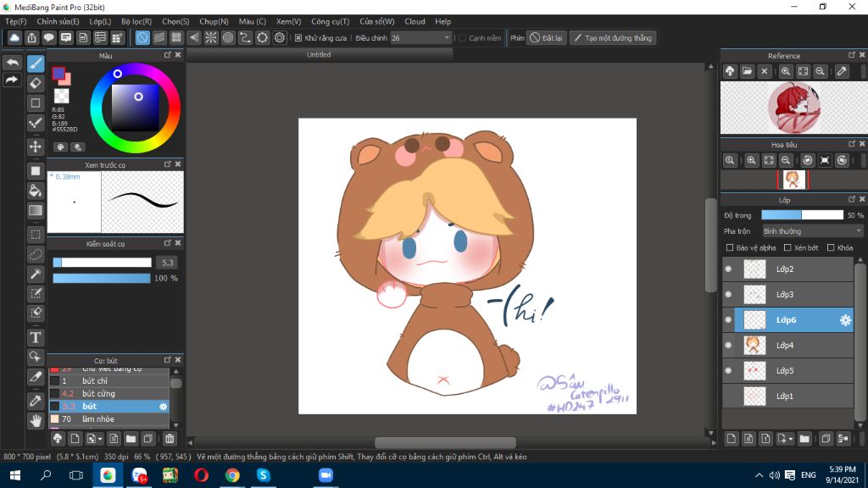
Task: Select the làm nhòe brush
Action: pos(109,419)
